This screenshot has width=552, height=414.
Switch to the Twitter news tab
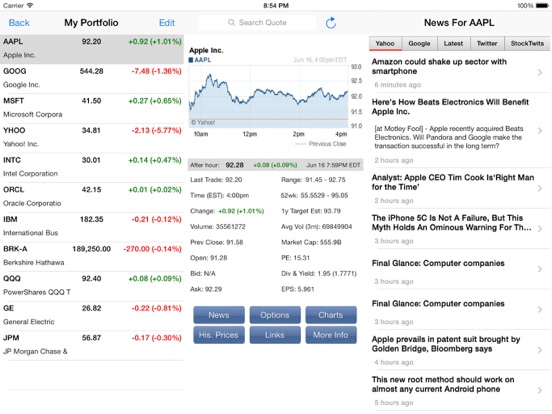click(487, 43)
